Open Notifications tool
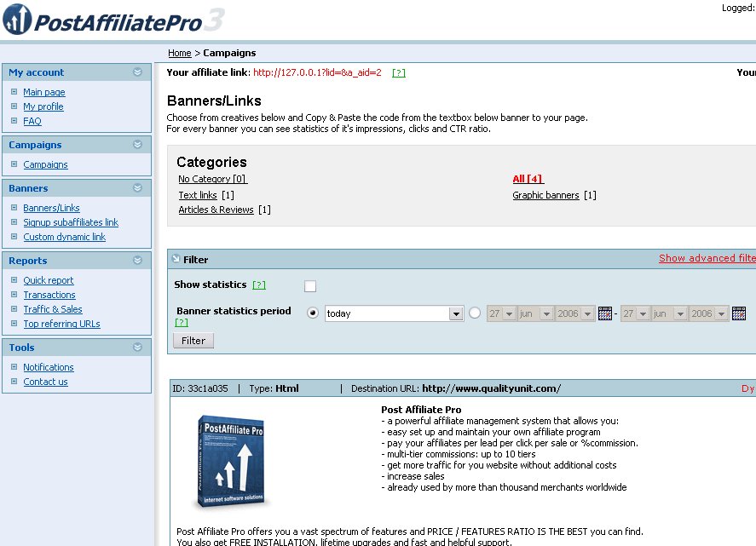756x546 pixels. pos(49,367)
